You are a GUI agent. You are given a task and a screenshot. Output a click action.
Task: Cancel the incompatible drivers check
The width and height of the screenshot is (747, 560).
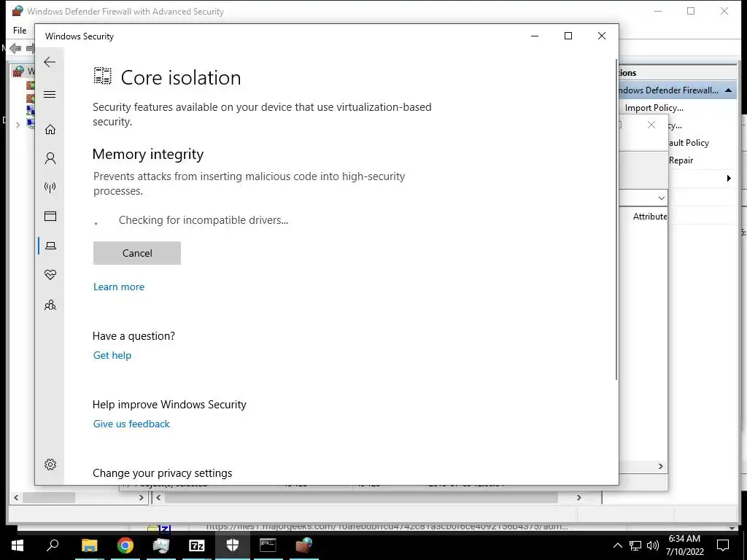[x=136, y=253]
